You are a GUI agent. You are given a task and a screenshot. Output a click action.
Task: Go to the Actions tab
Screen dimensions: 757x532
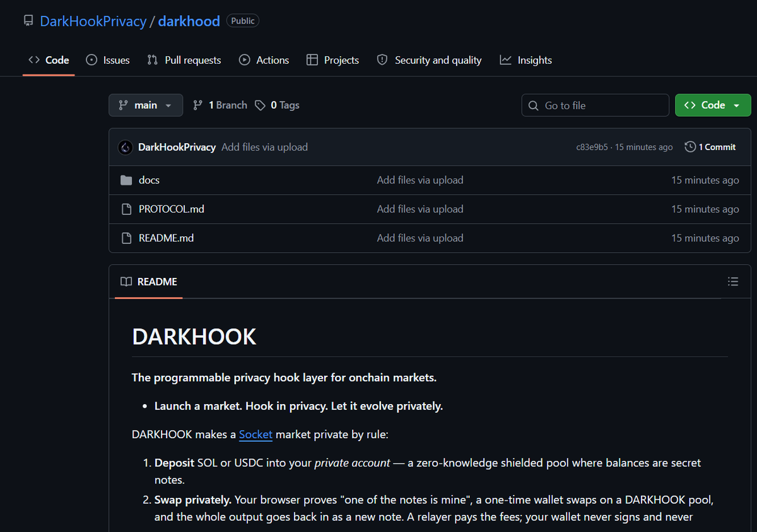264,60
